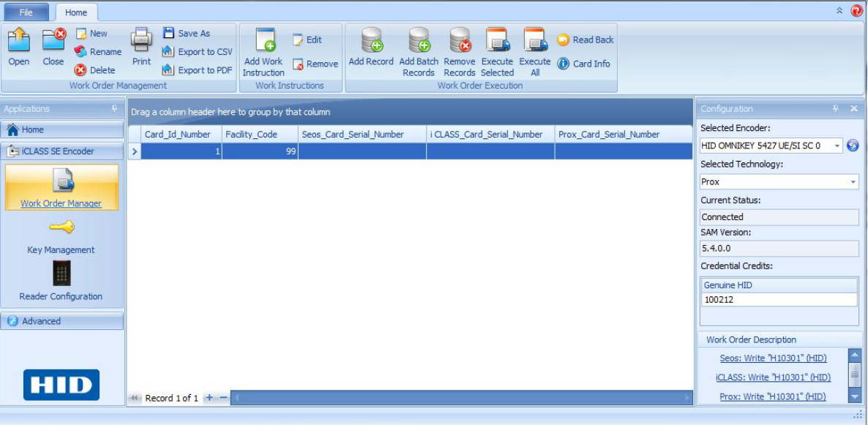The image size is (868, 425).
Task: Open Card Info
Action: click(584, 64)
